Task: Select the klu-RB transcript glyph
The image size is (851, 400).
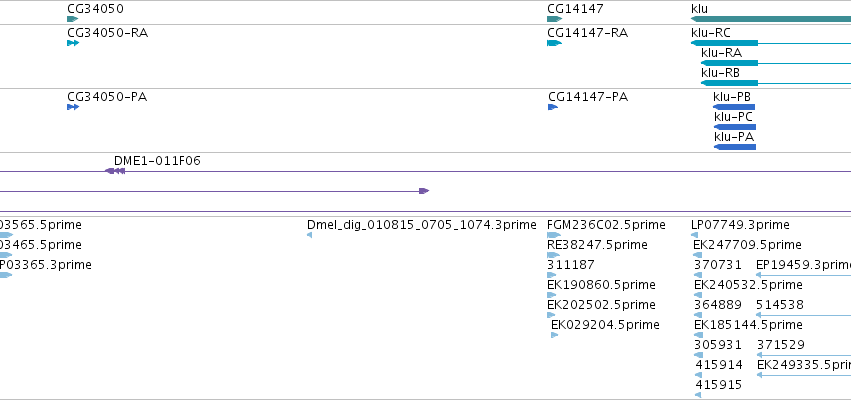Action: tap(729, 83)
